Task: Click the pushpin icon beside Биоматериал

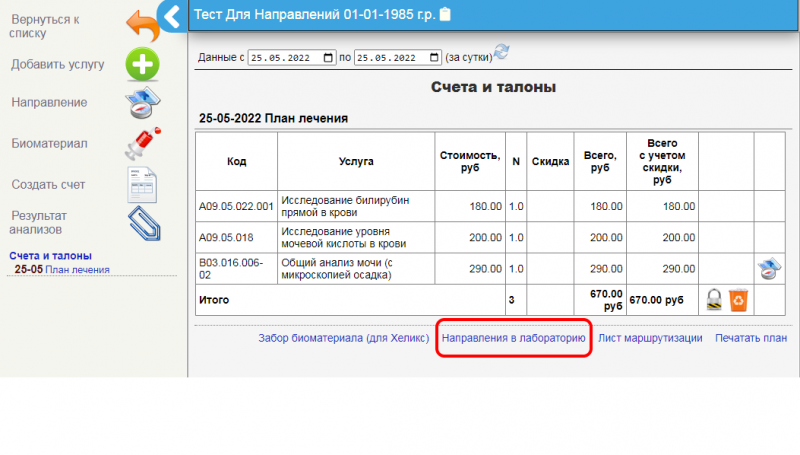Action: pos(142,144)
